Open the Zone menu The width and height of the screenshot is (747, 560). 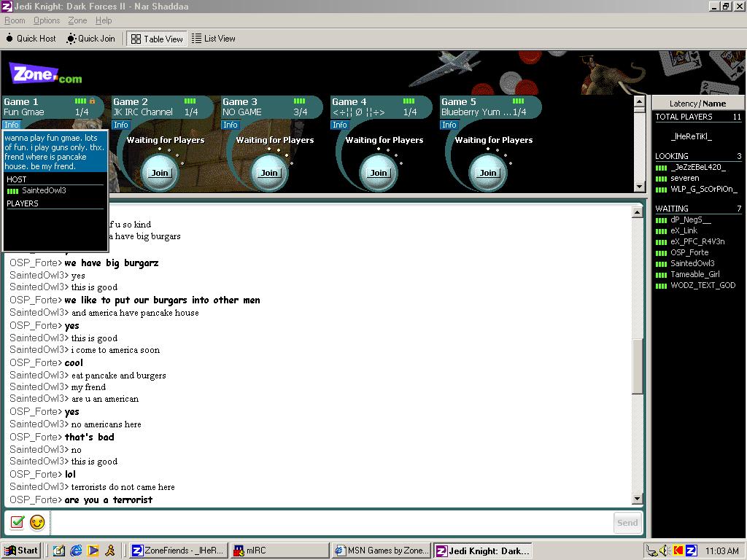coord(77,20)
